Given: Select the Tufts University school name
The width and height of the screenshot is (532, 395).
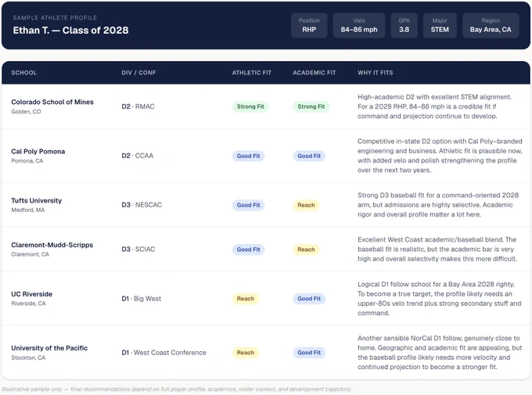Looking at the screenshot, I should [x=37, y=200].
